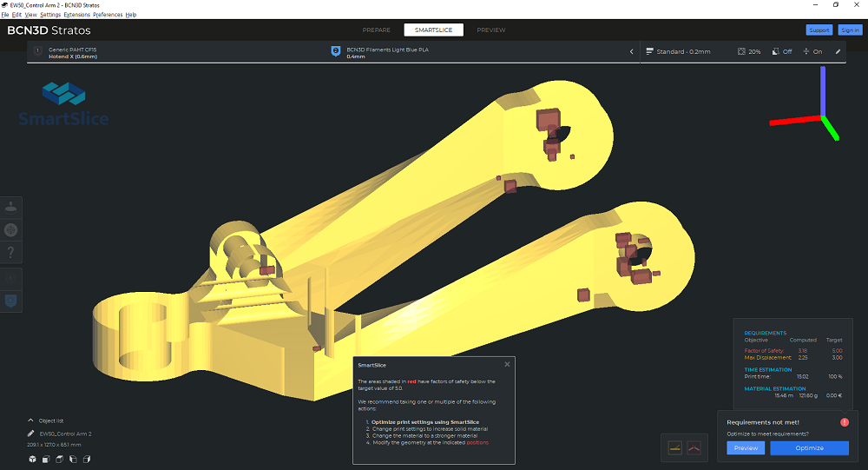Click object dimensions 209.1 x 127.0 x 65.1 mm

click(x=54, y=445)
